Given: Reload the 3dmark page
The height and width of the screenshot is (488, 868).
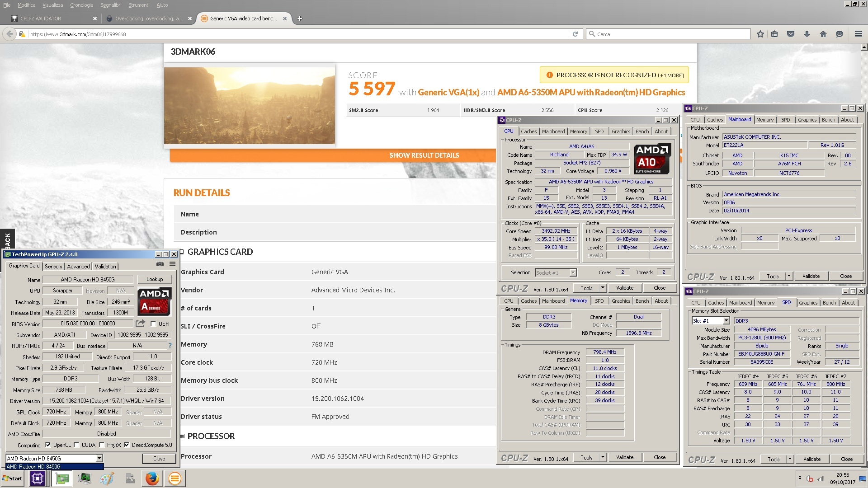Looking at the screenshot, I should click(575, 34).
